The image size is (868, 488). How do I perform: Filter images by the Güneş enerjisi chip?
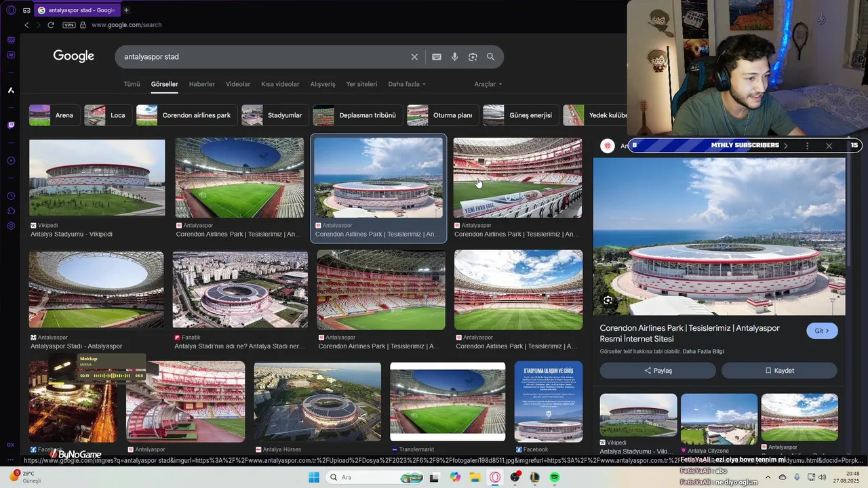click(x=521, y=115)
